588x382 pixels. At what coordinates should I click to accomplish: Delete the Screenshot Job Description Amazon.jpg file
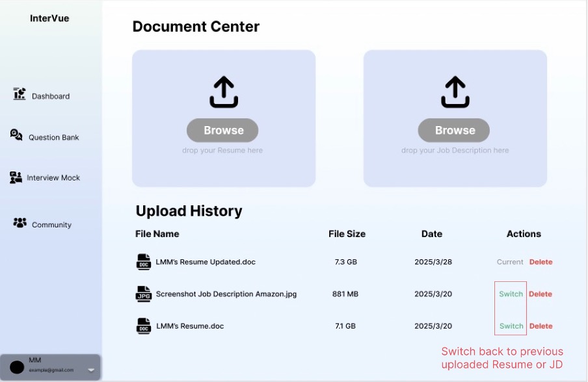point(541,294)
